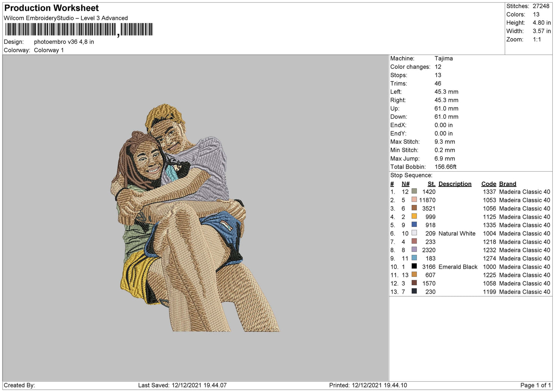Select the light blue swatch for code 1274
This screenshot has height=392, width=555.
414,258
